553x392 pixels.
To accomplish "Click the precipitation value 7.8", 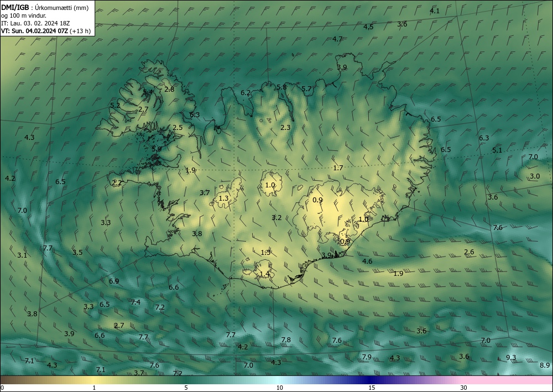I will 286,340.
